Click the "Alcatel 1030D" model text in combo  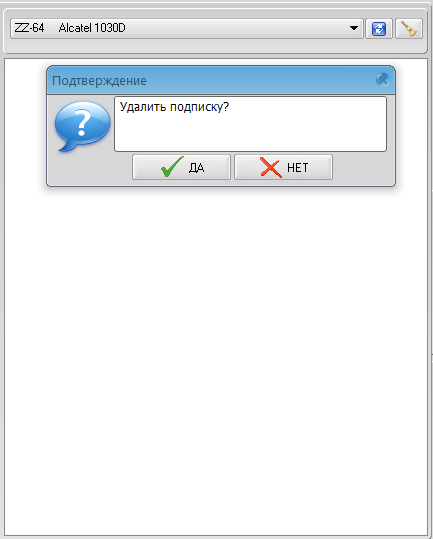tap(92, 28)
